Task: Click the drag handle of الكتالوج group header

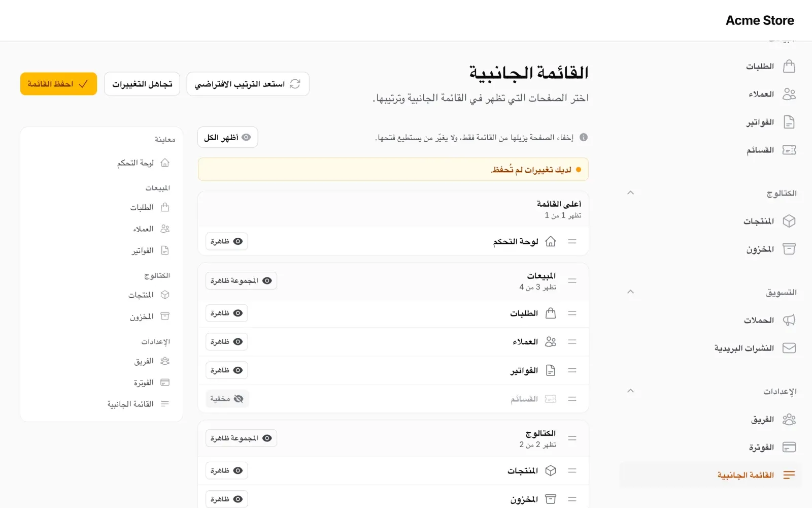Action: tap(572, 438)
